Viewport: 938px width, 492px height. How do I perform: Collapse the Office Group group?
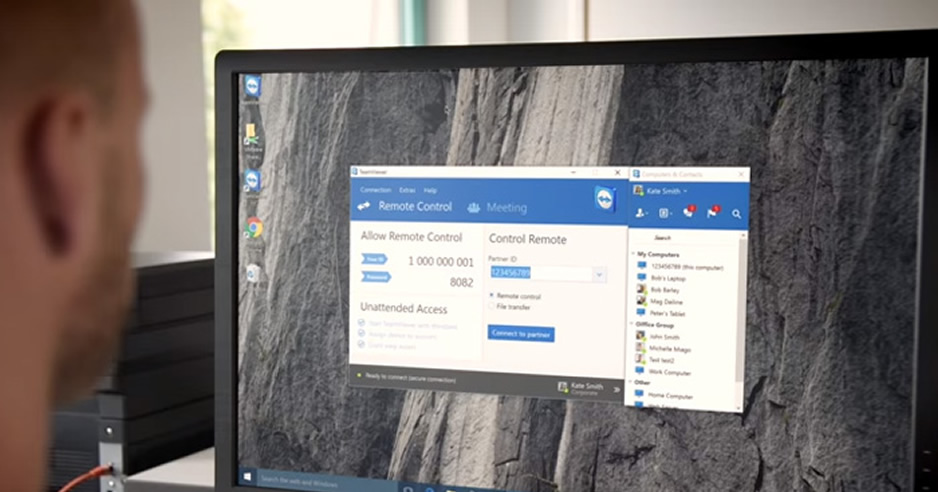tap(632, 324)
